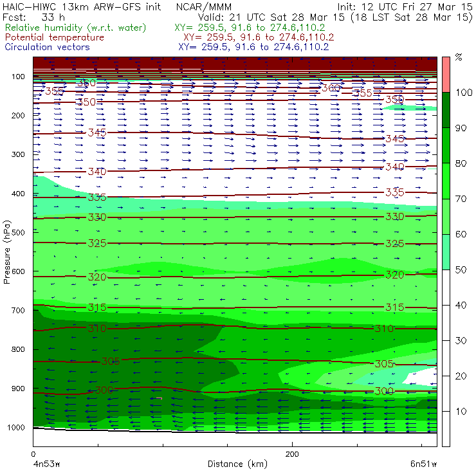476x476 pixels.
Task: Click the pressure axis '600' label
Action: (x=18, y=271)
